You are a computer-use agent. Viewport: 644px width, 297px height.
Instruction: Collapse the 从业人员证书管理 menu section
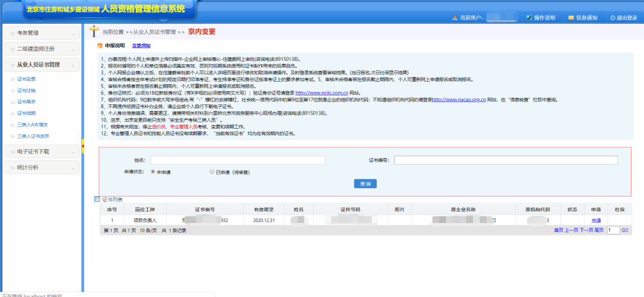[x=41, y=65]
